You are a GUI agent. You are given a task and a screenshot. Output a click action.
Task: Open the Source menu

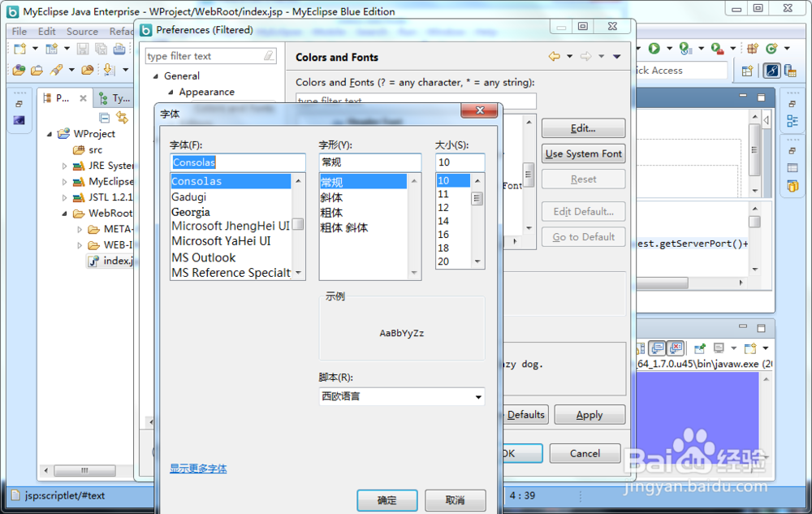pos(82,32)
